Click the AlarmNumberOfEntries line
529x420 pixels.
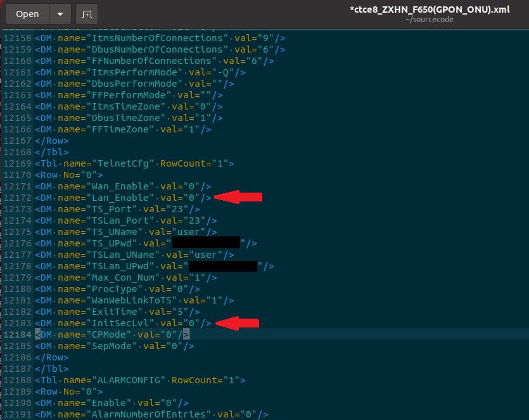point(151,414)
